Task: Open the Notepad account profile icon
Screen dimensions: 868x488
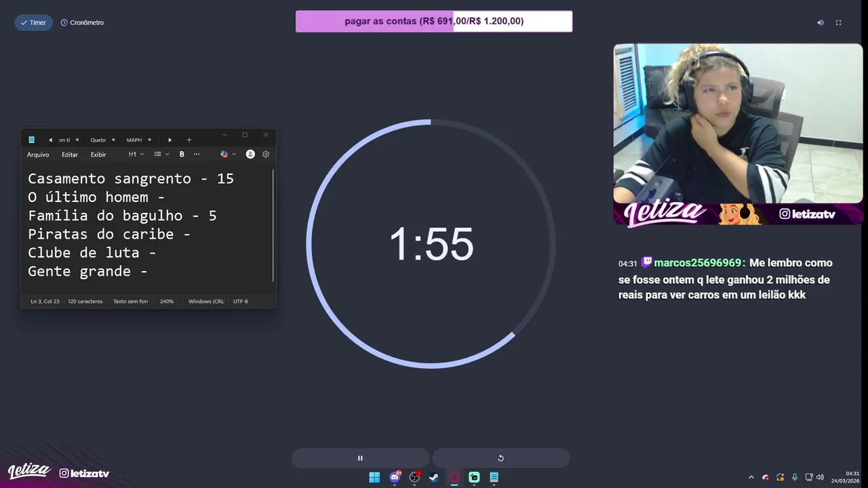Action: click(250, 155)
